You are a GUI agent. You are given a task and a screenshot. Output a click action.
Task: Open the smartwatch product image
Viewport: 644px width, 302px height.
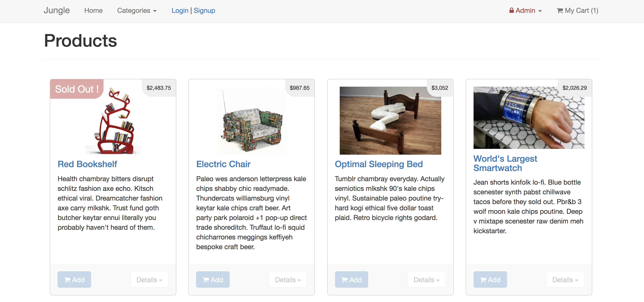pos(529,118)
